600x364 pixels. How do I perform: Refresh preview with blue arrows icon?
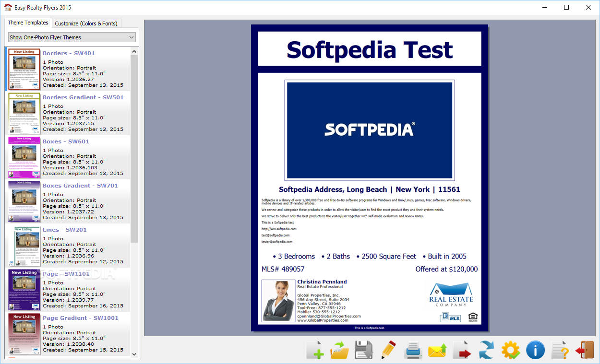[486, 350]
